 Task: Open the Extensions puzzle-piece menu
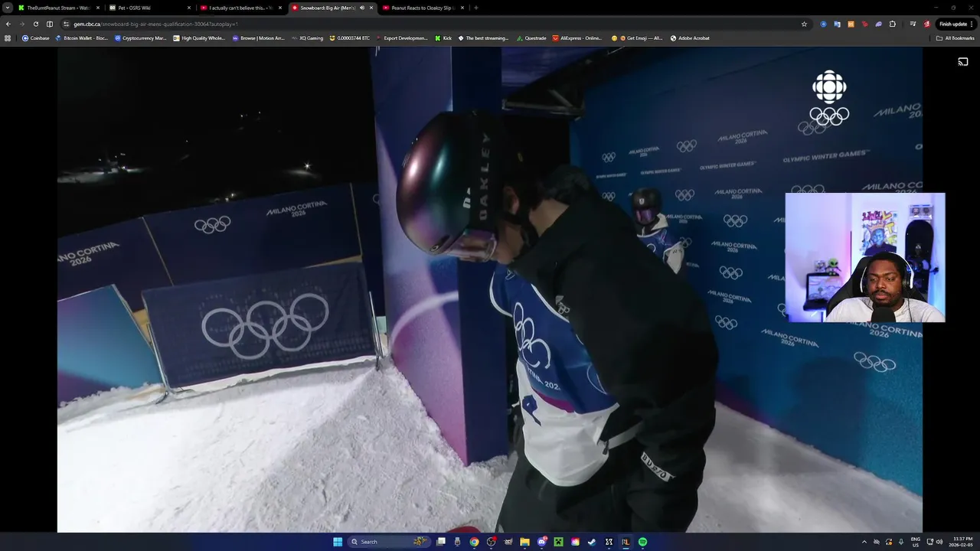(x=892, y=24)
